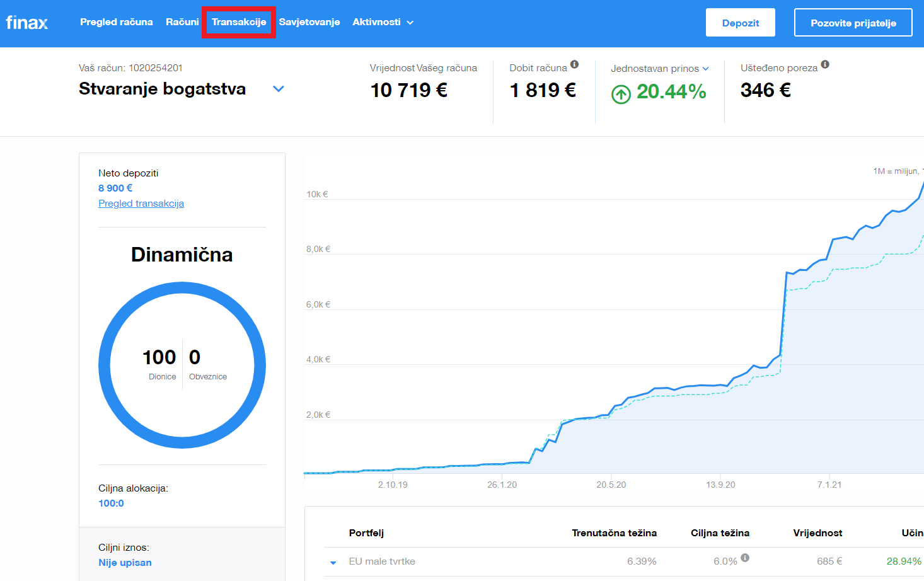924x581 pixels.
Task: Click info icon next to Dobit računa
Action: [574, 64]
